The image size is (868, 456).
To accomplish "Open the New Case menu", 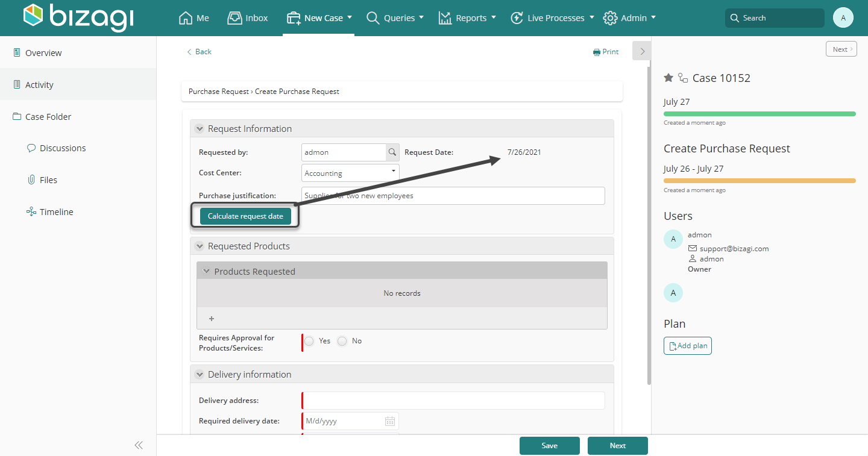I will pos(319,18).
